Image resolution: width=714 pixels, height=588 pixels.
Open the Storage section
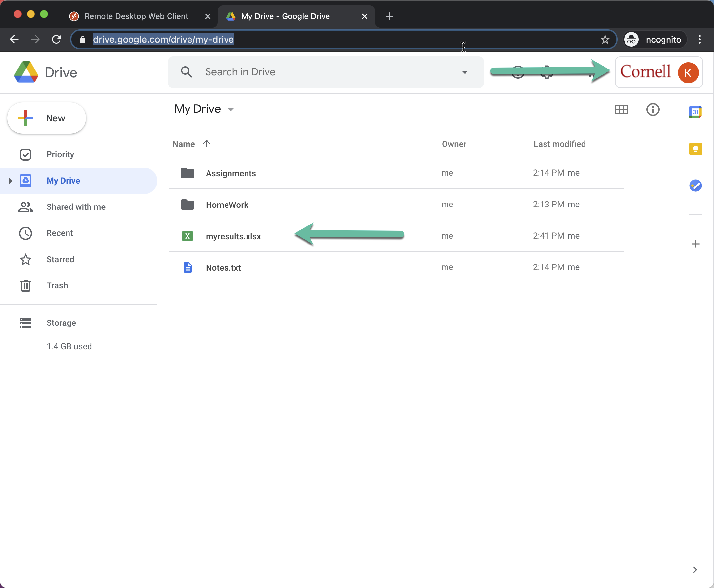61,323
